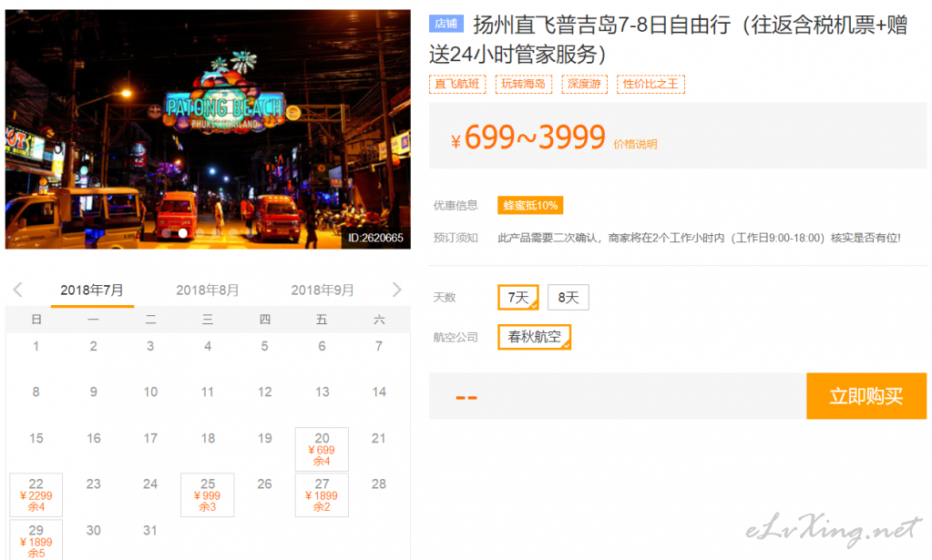932x560 pixels.
Task: Open the 店铺 shop badge
Action: tap(446, 23)
